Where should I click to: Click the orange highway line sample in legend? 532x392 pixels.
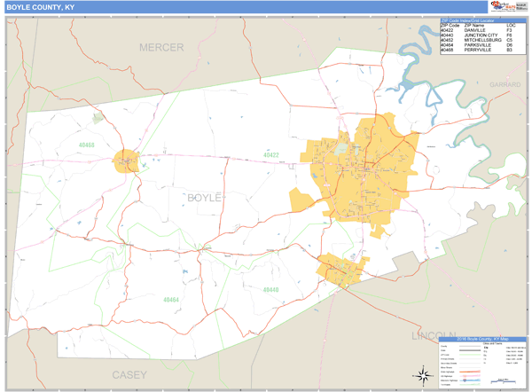pyautogui.click(x=470, y=372)
